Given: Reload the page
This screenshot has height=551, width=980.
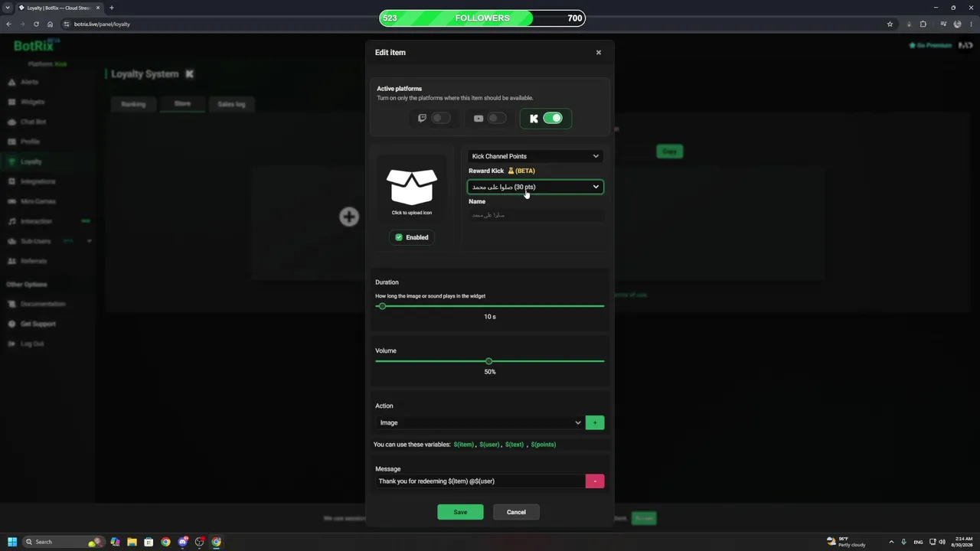Looking at the screenshot, I should pos(36,24).
